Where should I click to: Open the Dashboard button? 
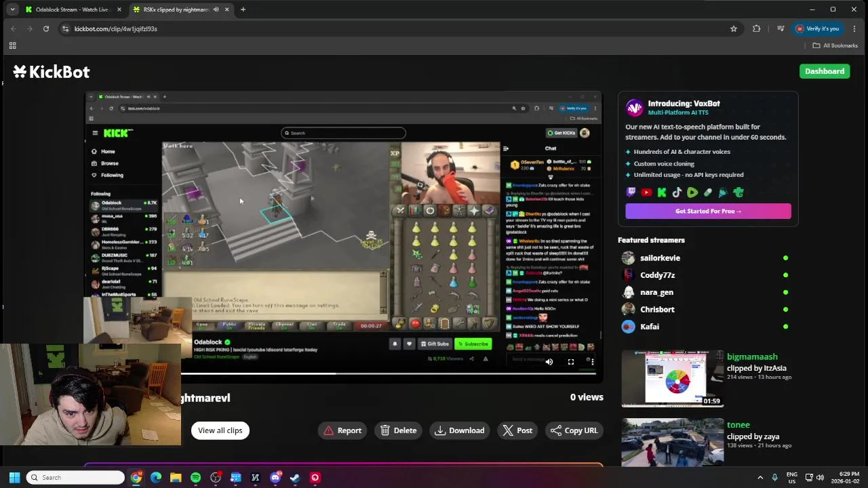(825, 71)
